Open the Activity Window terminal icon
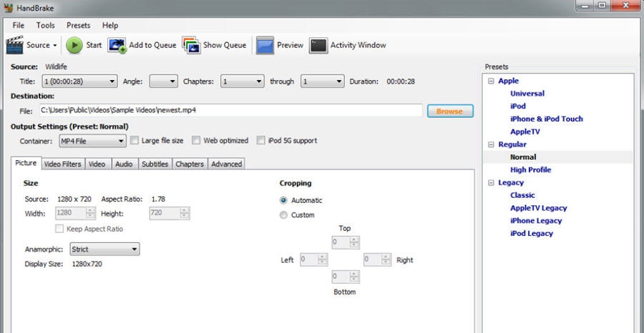Screen dimensions: 644x333 click(x=318, y=45)
